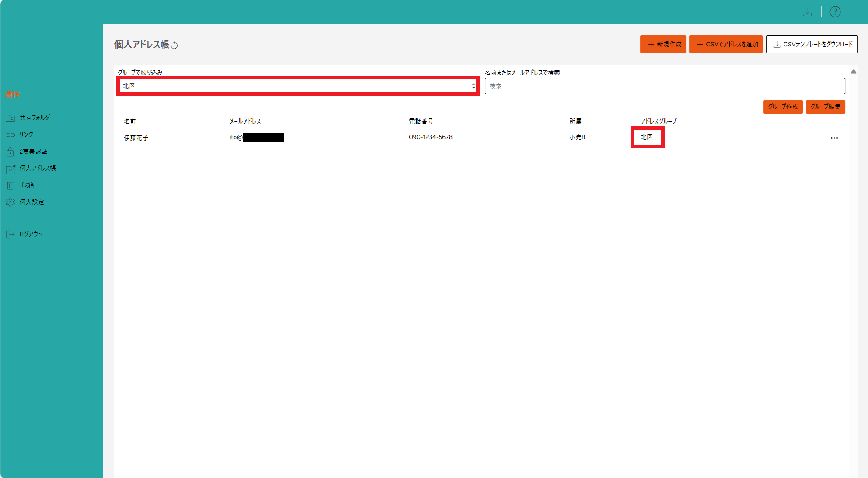Click the ゴミ箱 trash icon
This screenshot has width=868, height=478.
click(10, 186)
